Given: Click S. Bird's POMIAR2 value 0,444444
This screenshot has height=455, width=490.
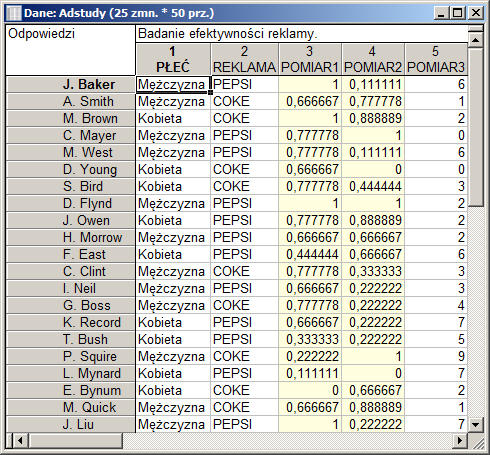Looking at the screenshot, I should pyautogui.click(x=373, y=187).
